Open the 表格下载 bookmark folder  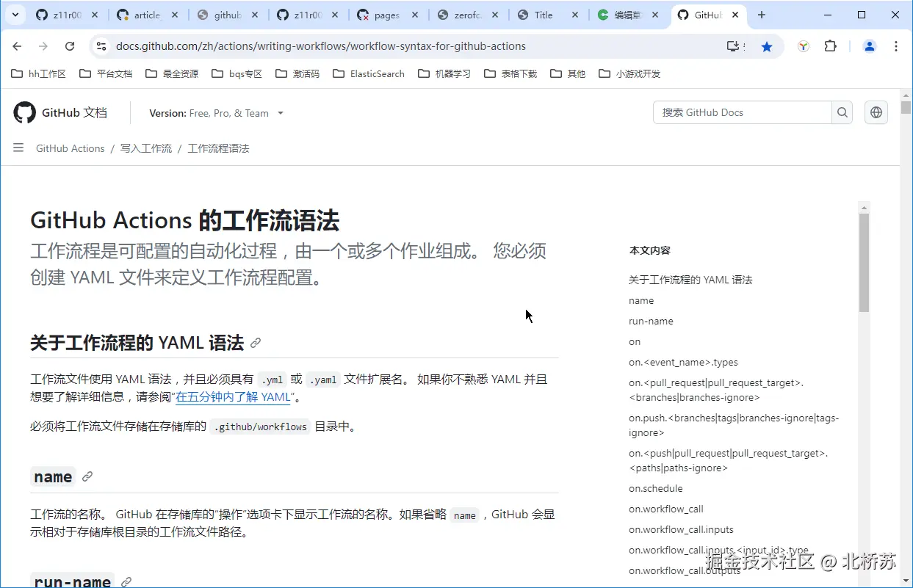click(x=510, y=73)
